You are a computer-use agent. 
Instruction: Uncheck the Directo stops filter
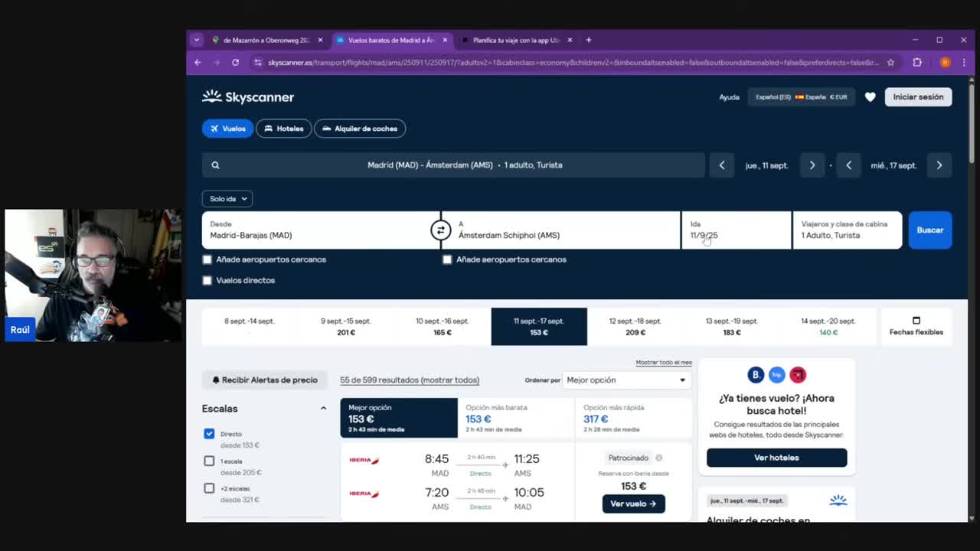click(x=209, y=434)
